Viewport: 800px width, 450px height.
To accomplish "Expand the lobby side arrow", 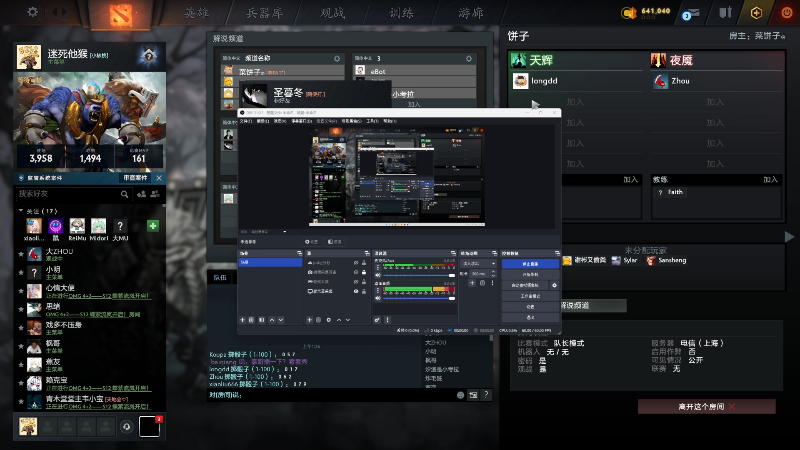I will click(789, 237).
